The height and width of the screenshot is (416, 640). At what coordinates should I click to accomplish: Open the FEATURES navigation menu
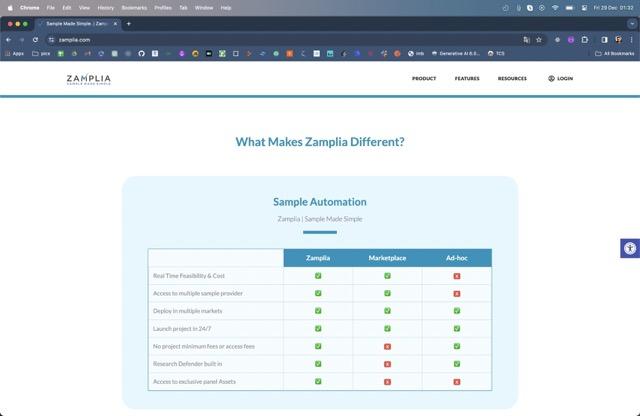click(467, 78)
